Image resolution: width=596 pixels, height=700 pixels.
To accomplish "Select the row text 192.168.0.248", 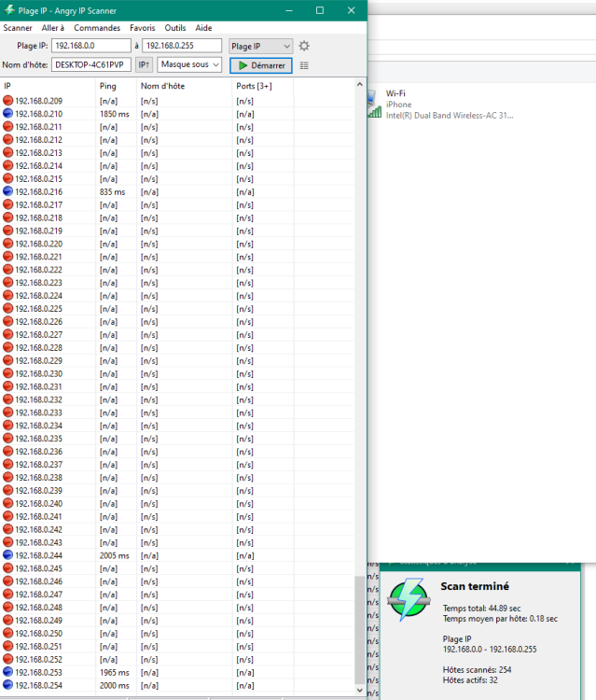I will tap(39, 608).
